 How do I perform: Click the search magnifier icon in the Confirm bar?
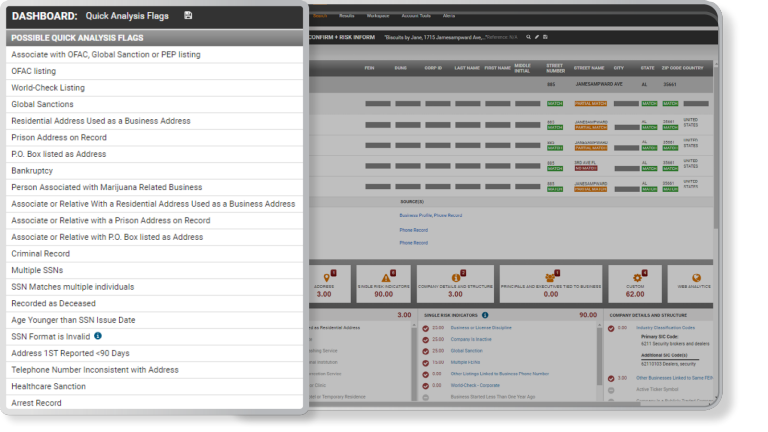[x=526, y=36]
